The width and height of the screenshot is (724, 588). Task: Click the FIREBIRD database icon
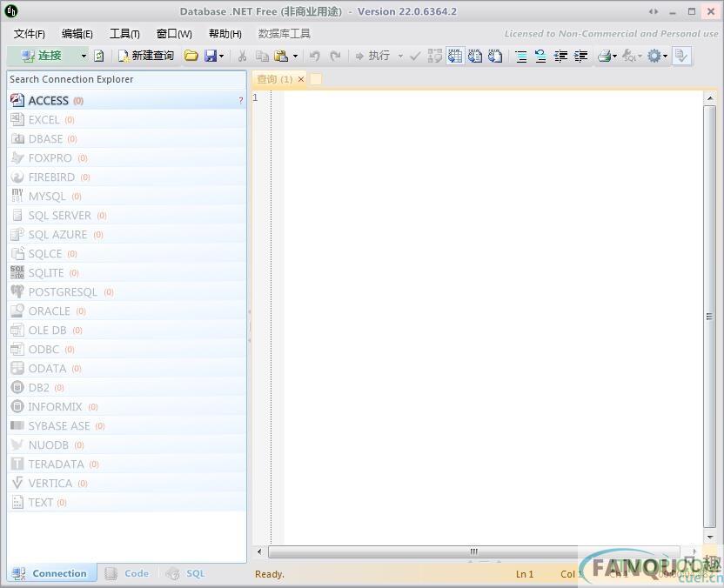click(17, 177)
